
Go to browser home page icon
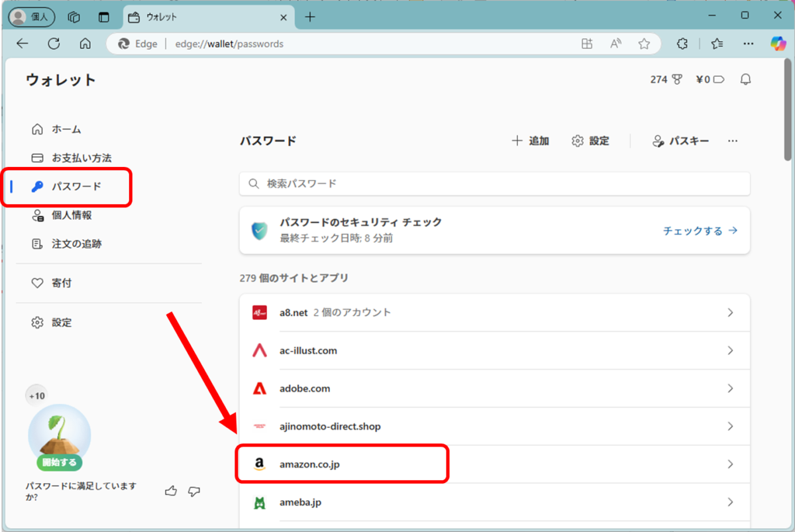(x=85, y=44)
